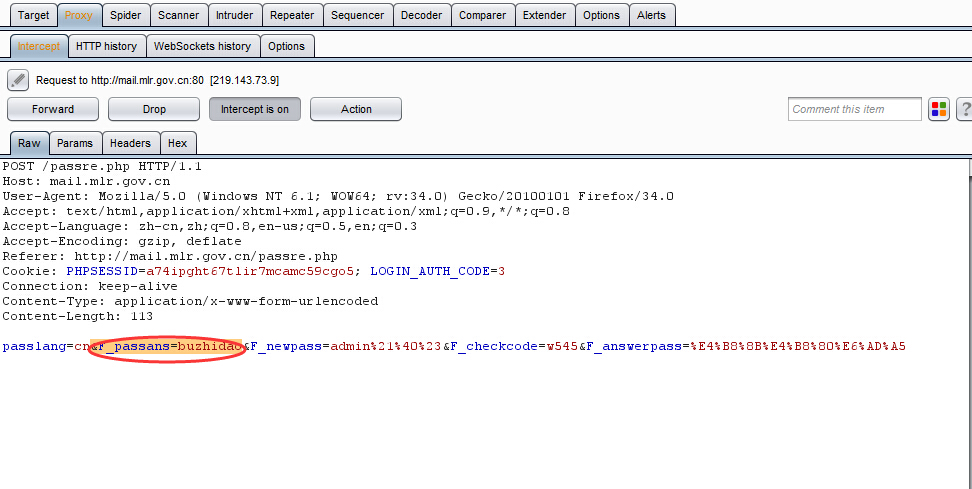The image size is (972, 489).
Task: Open the Sequencer tab
Action: click(358, 15)
